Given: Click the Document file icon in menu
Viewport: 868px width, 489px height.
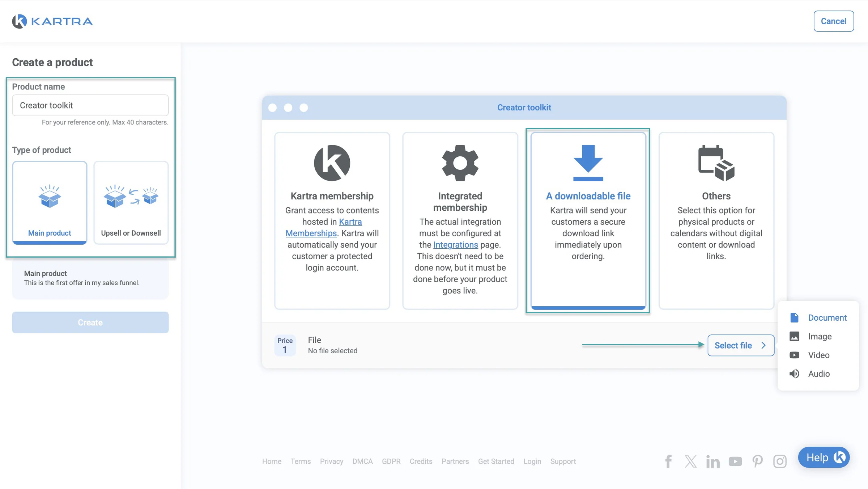Looking at the screenshot, I should tap(794, 318).
